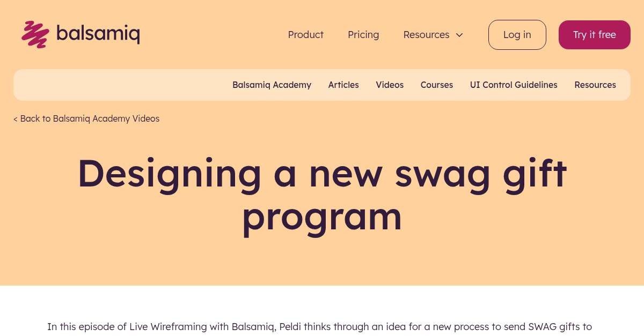
Task: Open UI Control Guidelines
Action: 514,85
